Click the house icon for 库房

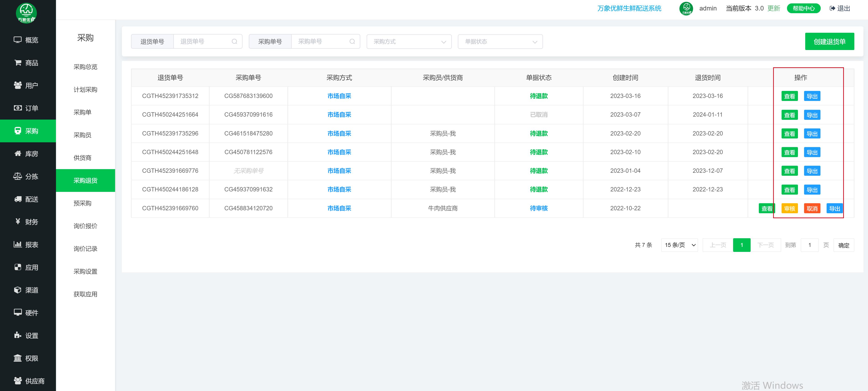(x=18, y=154)
